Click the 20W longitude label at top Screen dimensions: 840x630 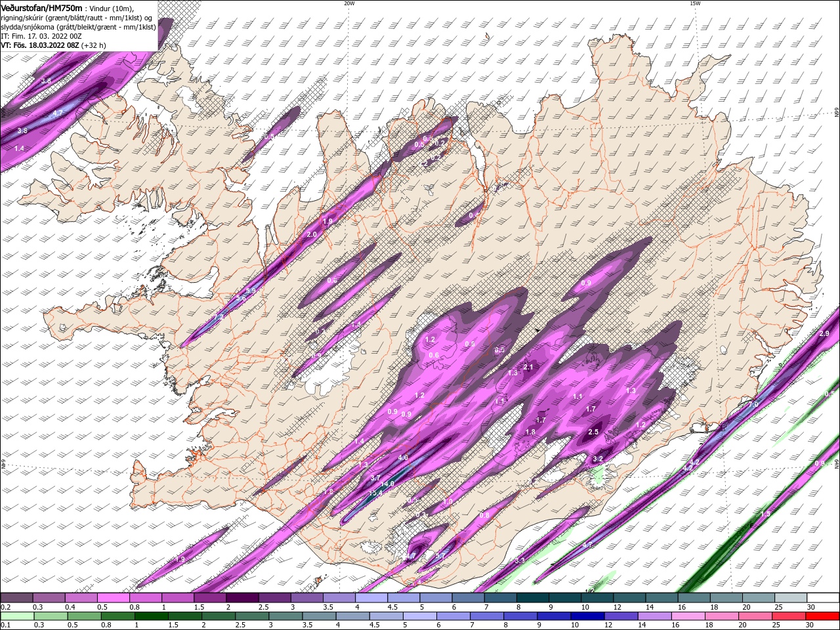(x=349, y=3)
